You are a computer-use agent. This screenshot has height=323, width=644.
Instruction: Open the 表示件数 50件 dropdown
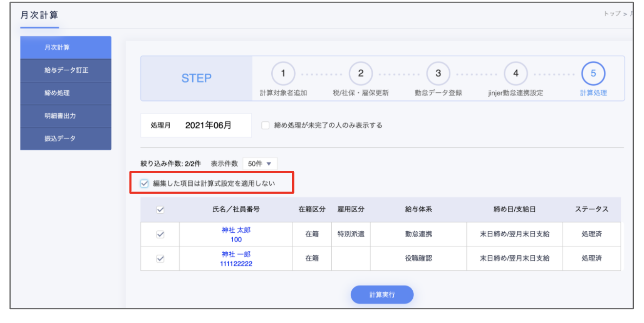(260, 163)
